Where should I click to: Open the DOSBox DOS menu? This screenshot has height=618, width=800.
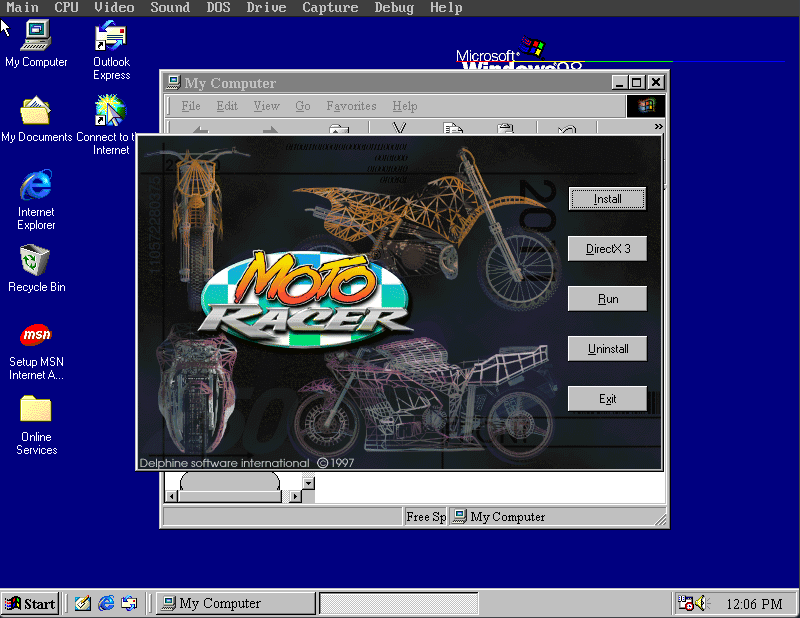pos(218,8)
